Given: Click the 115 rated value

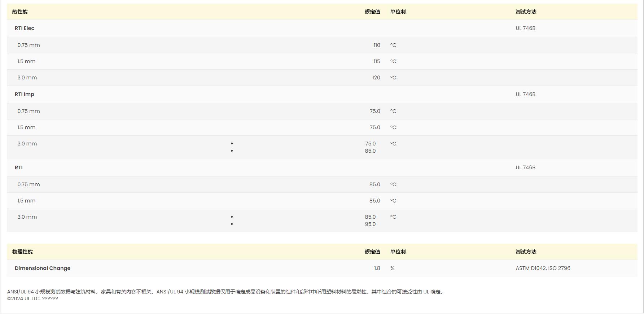Looking at the screenshot, I should pos(377,61).
